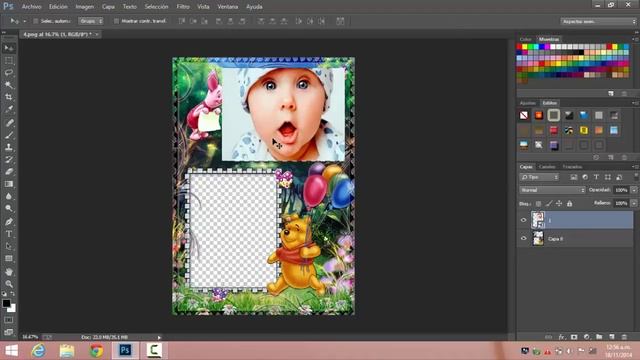Select the Rectangular Marquee tool
Viewport: 640px width, 360px height.
tap(9, 60)
